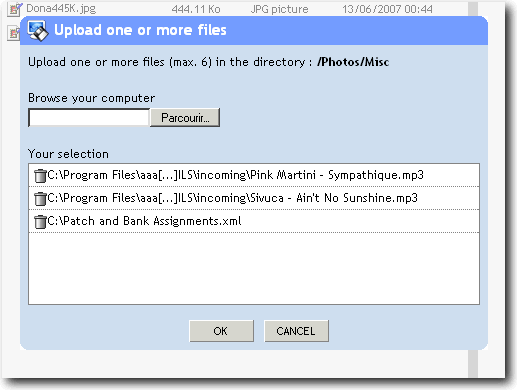Select the Sivuca - Ain't No Sunshine.mp3 entry

coord(254,198)
